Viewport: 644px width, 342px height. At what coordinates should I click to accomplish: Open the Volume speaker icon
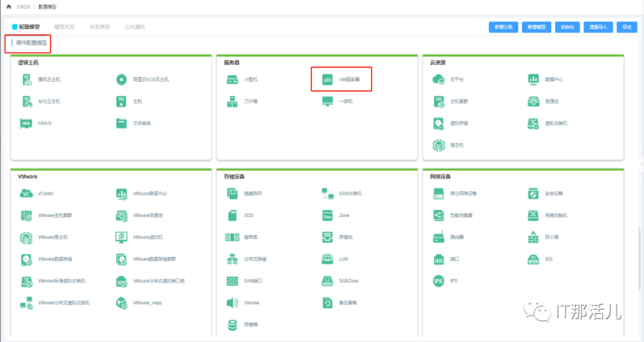click(232, 303)
